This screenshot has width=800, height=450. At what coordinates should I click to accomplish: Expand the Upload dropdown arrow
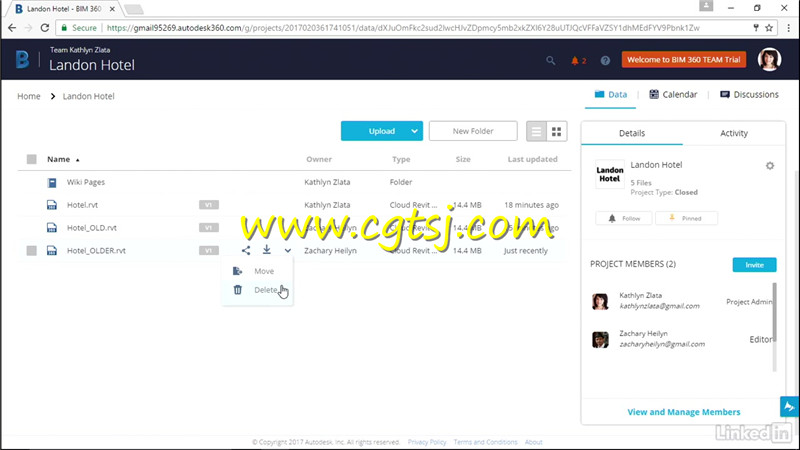(x=414, y=131)
